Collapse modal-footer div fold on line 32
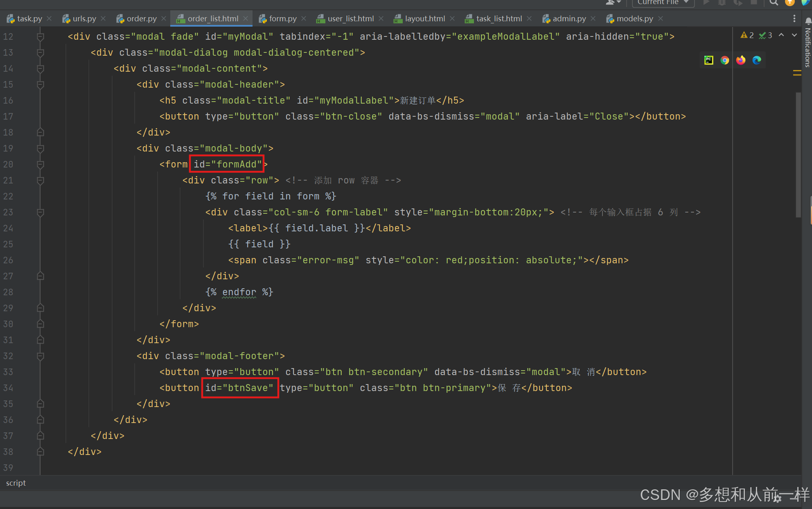 (x=41, y=356)
